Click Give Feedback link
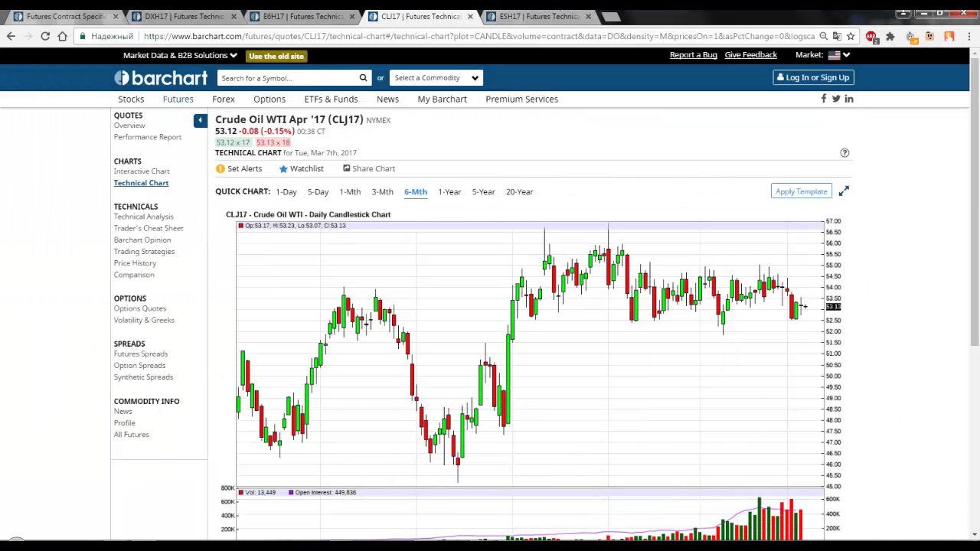Viewport: 980px width, 551px height. coord(750,55)
